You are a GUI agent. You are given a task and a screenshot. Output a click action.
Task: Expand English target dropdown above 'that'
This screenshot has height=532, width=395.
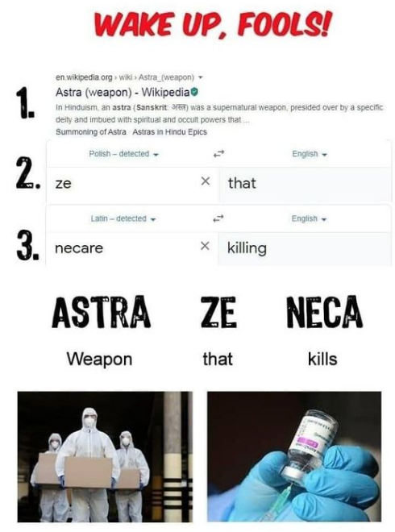click(309, 154)
